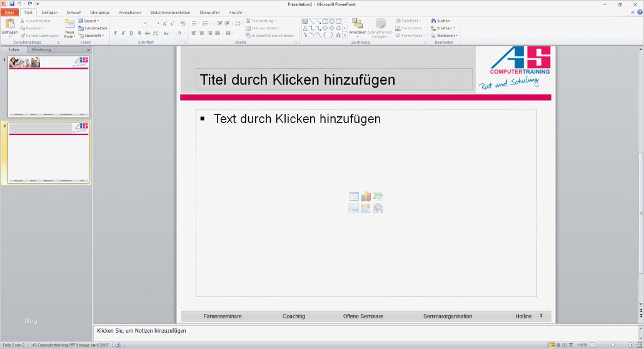Switch to the Übergänge ribbon tab

100,13
